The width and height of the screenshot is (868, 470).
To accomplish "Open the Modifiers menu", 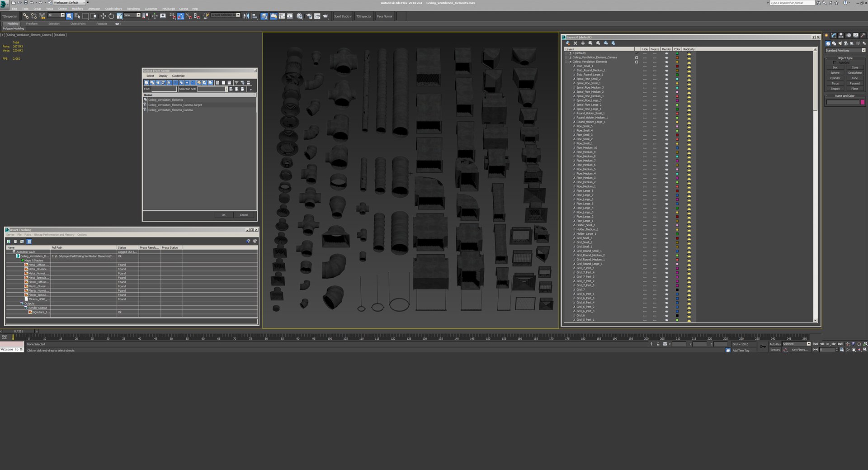I will [x=77, y=9].
